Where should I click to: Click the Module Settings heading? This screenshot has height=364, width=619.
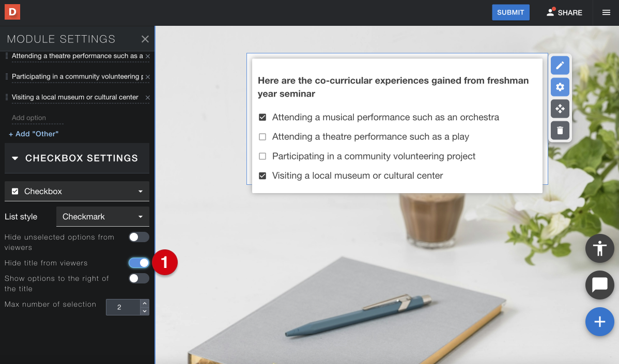click(x=61, y=39)
